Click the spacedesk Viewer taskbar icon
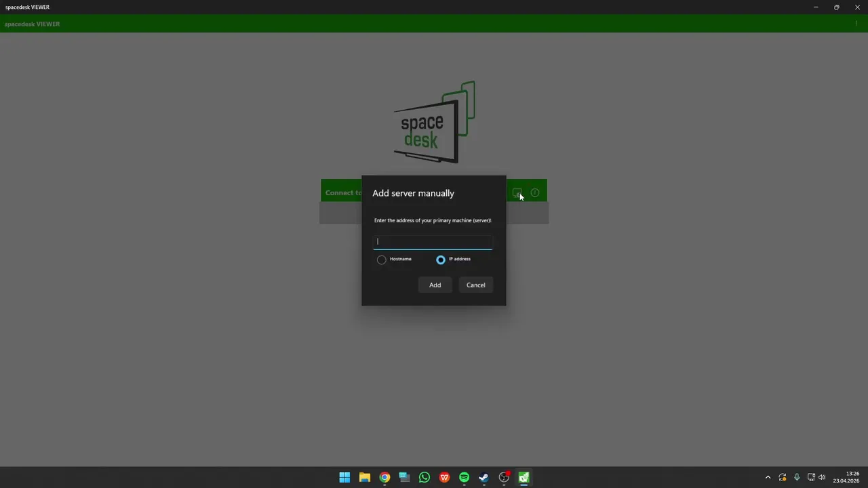Image resolution: width=868 pixels, height=488 pixels. point(524,477)
